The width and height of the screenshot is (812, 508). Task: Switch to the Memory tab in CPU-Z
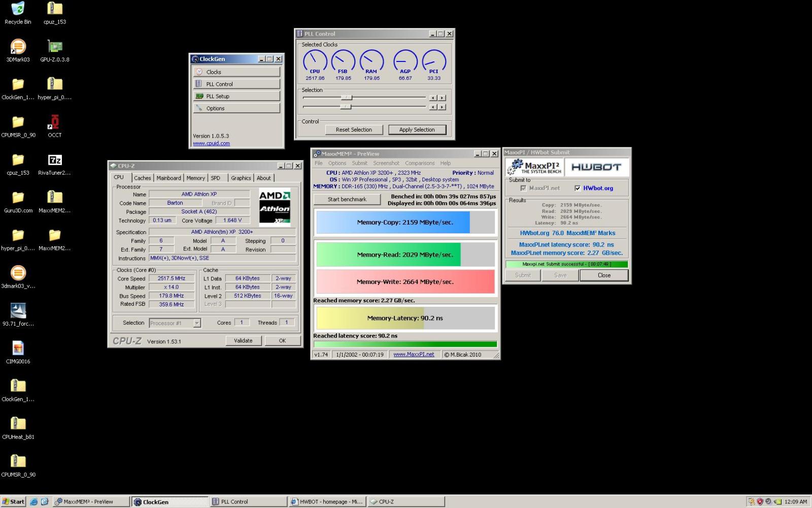195,178
